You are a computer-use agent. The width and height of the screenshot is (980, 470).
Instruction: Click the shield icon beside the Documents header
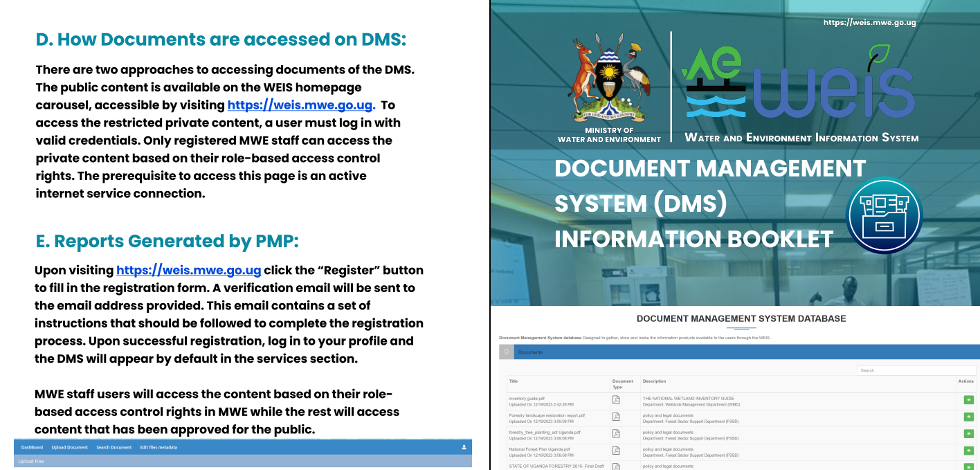tap(507, 352)
